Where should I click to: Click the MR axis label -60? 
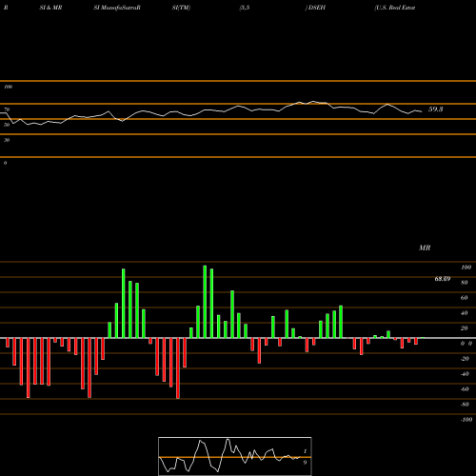[465, 389]
